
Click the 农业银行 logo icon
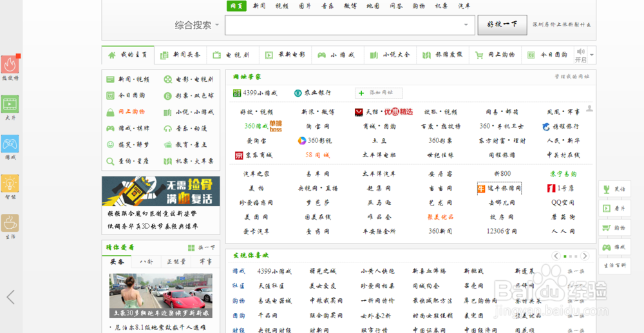(x=298, y=93)
